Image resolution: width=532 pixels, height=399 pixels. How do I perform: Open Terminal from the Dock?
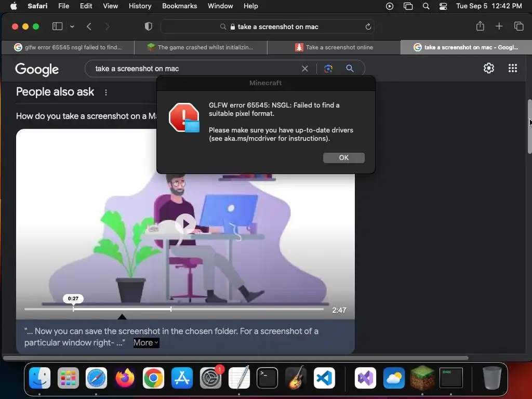point(268,378)
